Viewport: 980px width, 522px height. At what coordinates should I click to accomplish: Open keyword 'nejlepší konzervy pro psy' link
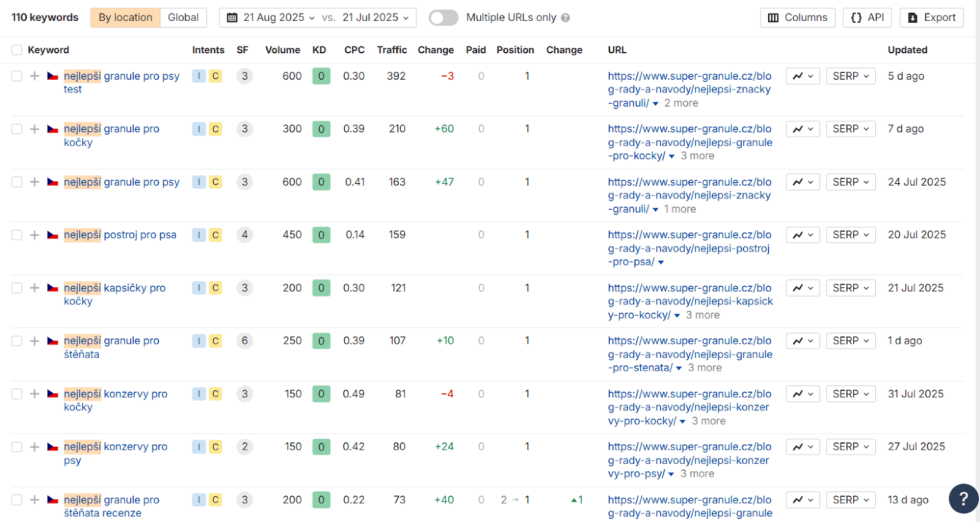(115, 453)
